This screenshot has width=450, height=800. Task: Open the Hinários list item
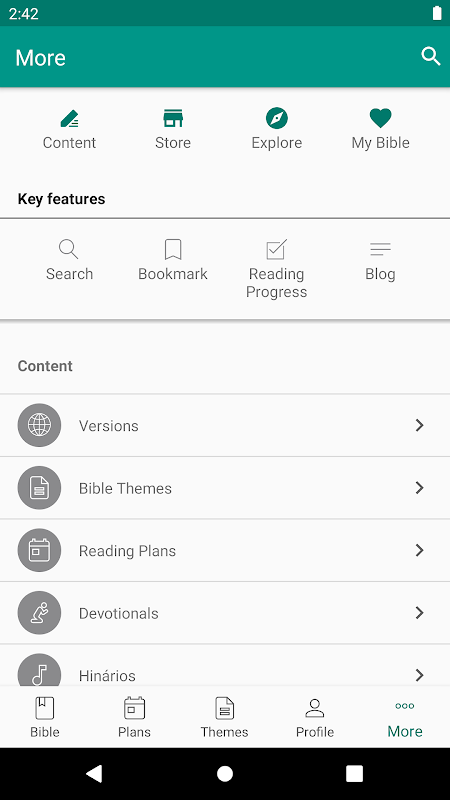tap(225, 665)
